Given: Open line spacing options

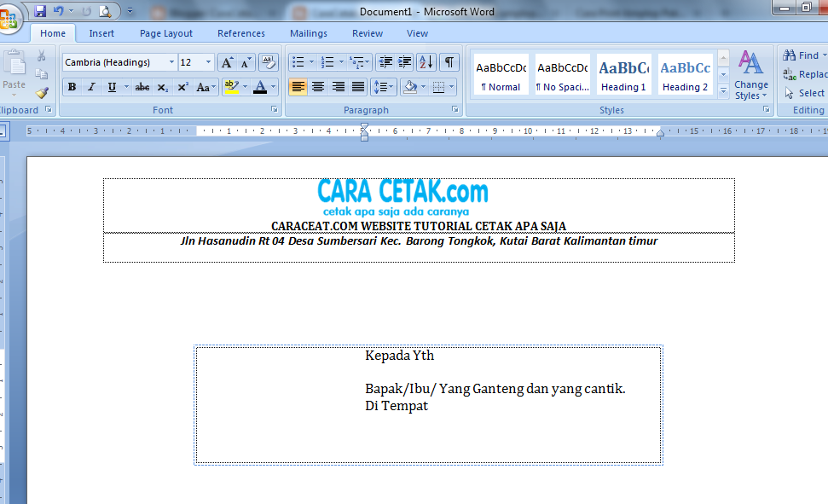Looking at the screenshot, I should [x=384, y=87].
